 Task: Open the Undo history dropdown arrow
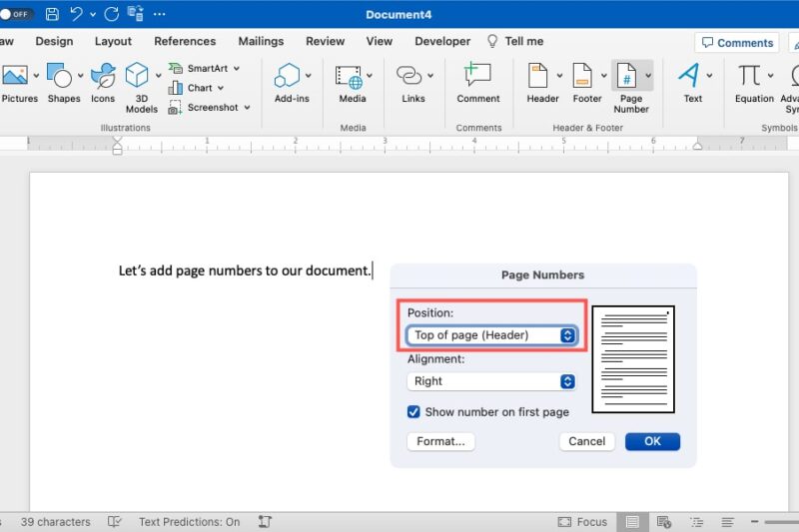point(93,15)
